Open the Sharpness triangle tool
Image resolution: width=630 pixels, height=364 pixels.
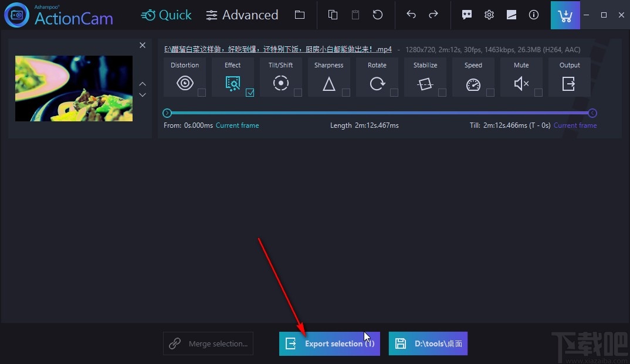[x=328, y=83]
